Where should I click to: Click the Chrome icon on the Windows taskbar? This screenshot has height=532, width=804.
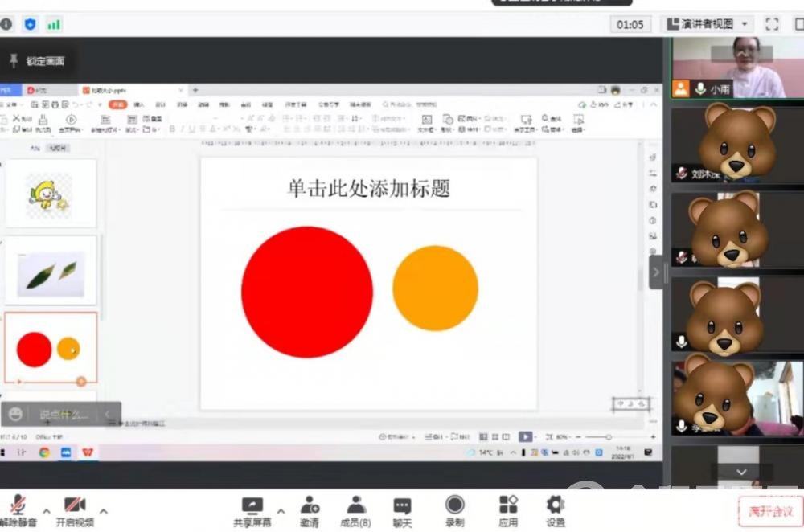click(44, 452)
